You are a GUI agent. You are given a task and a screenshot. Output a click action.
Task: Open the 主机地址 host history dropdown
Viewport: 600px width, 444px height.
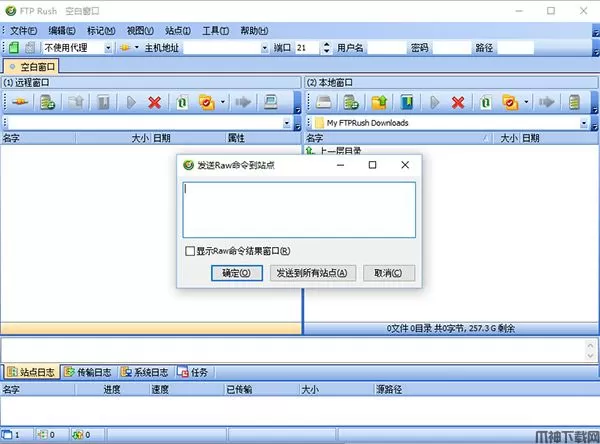(264, 48)
